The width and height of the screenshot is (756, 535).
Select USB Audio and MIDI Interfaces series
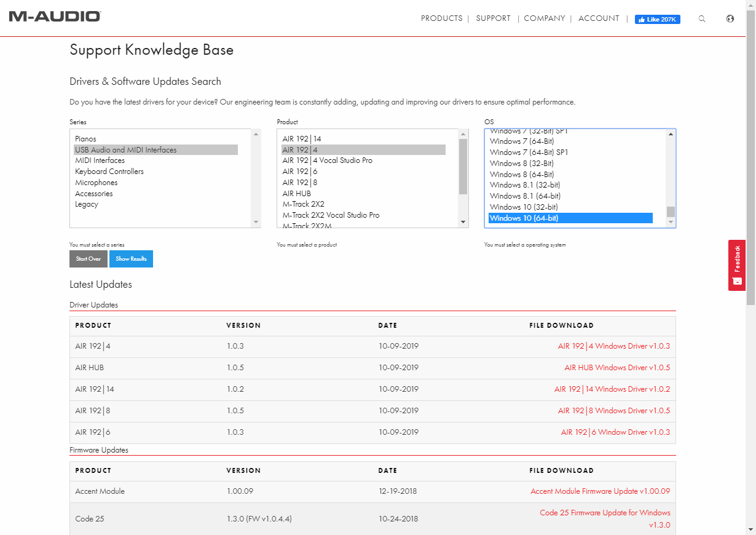click(x=156, y=149)
